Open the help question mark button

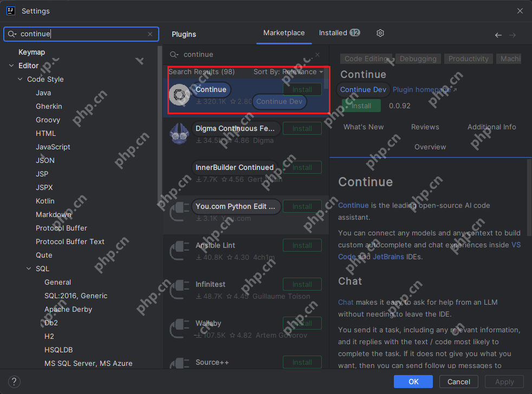(x=14, y=382)
